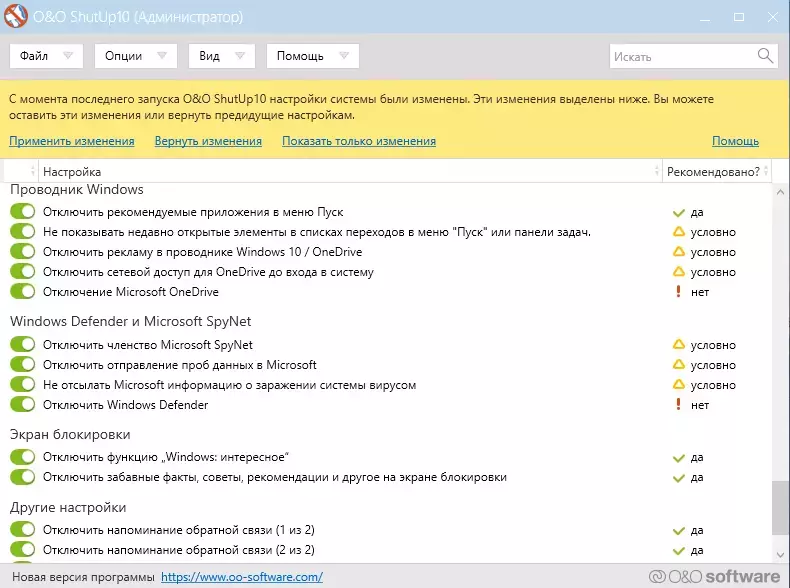Open the Файл menu
790x588 pixels.
[x=46, y=56]
